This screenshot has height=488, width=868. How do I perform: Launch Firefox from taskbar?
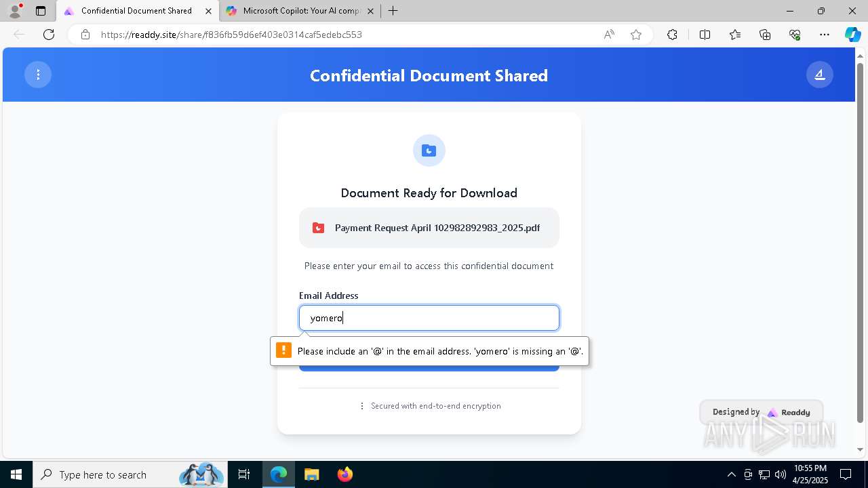345,474
